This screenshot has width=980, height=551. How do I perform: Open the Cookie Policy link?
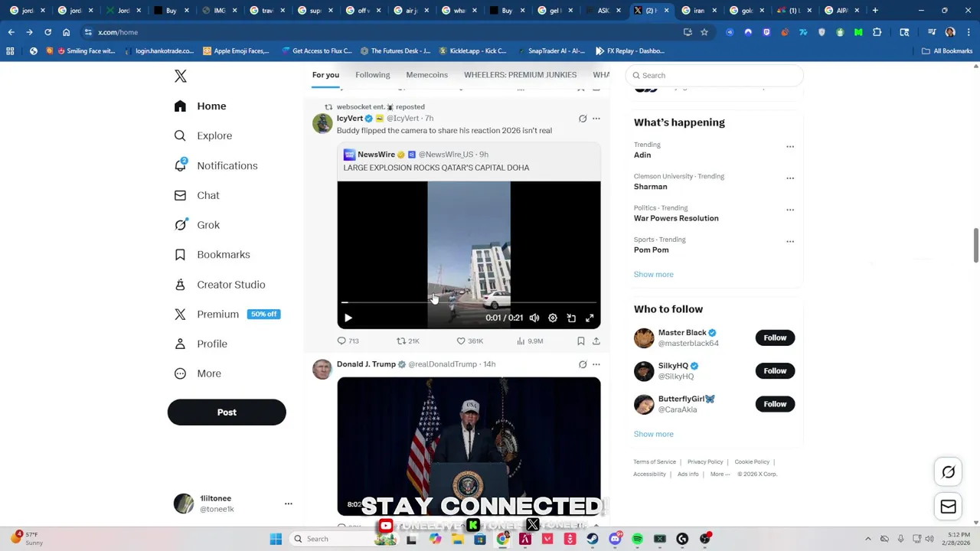(752, 462)
